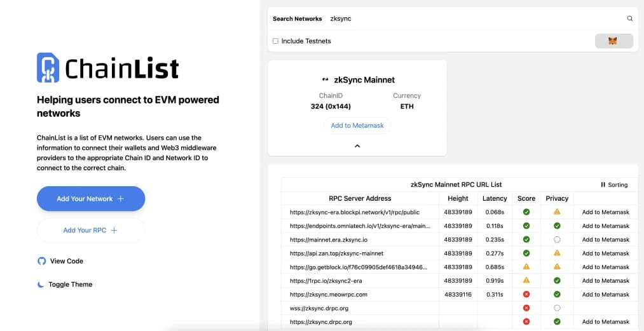
Task: Click Toggle Theme
Action: (65, 284)
